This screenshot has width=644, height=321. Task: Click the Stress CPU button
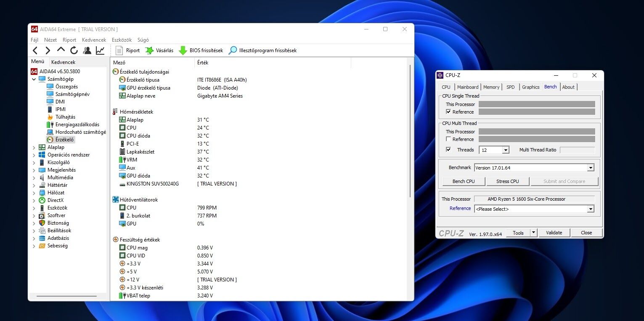coord(508,181)
